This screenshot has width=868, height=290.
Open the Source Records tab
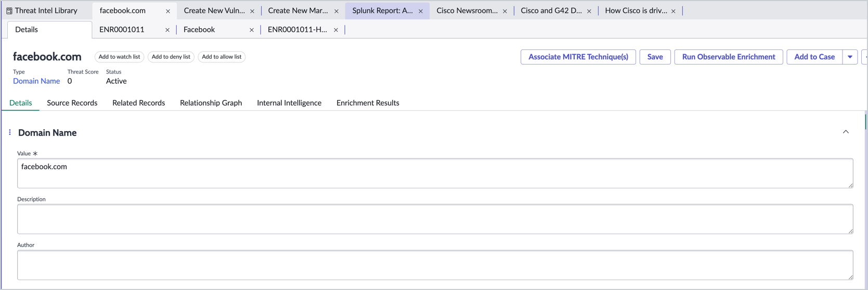[72, 103]
